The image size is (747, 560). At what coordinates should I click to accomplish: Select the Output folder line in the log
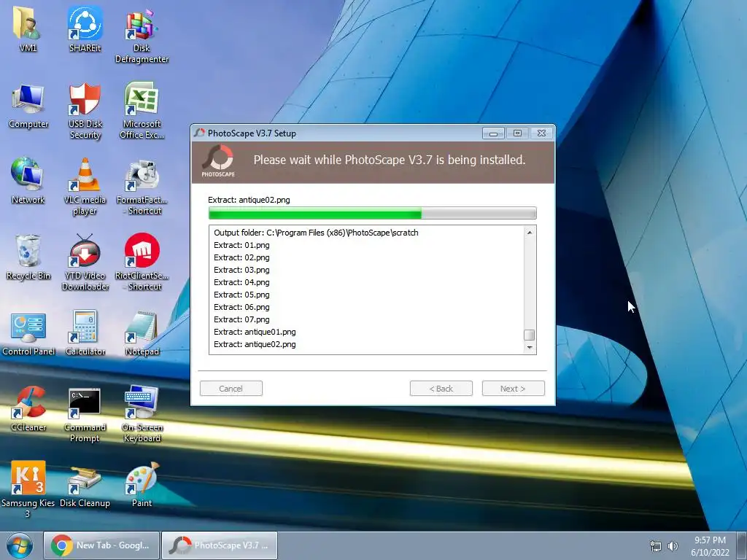[x=316, y=233]
